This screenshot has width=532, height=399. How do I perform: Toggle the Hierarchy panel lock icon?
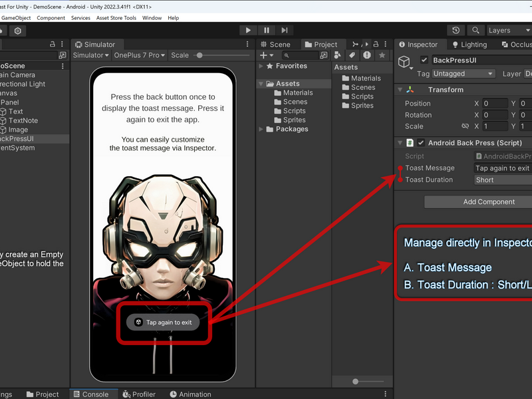(x=53, y=44)
